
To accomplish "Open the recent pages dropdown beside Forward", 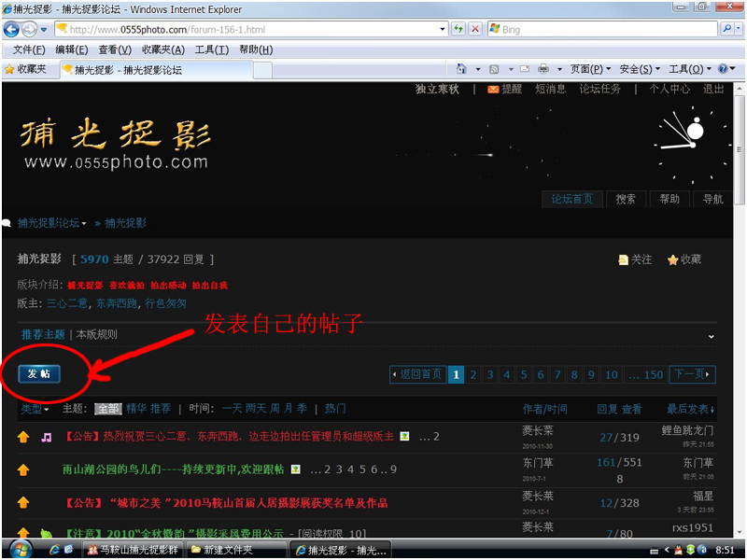I will [x=44, y=30].
